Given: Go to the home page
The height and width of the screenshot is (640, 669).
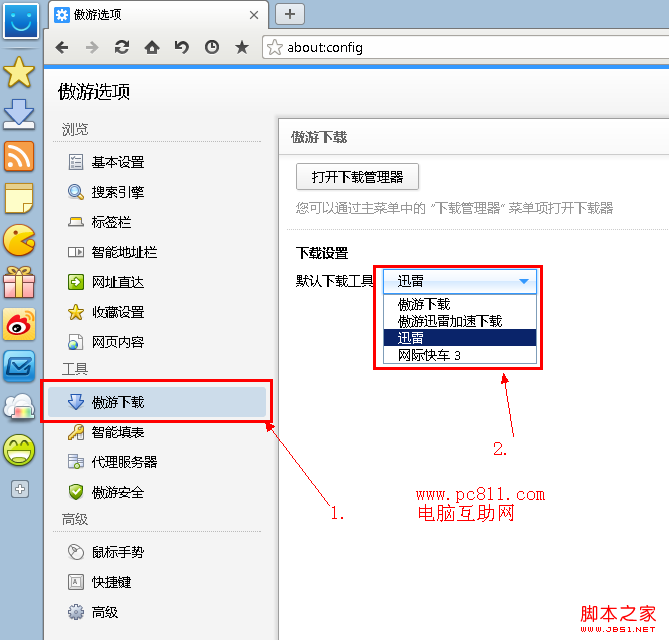Looking at the screenshot, I should tap(152, 47).
